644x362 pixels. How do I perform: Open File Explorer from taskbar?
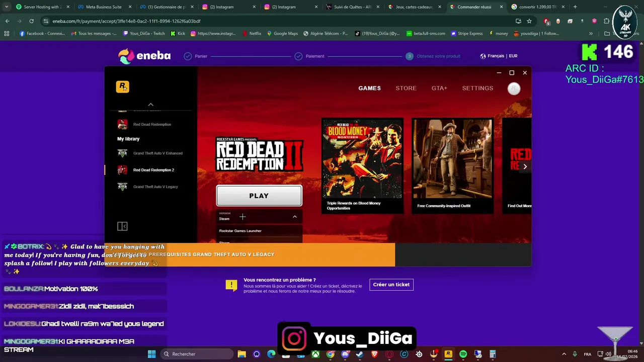point(242,354)
